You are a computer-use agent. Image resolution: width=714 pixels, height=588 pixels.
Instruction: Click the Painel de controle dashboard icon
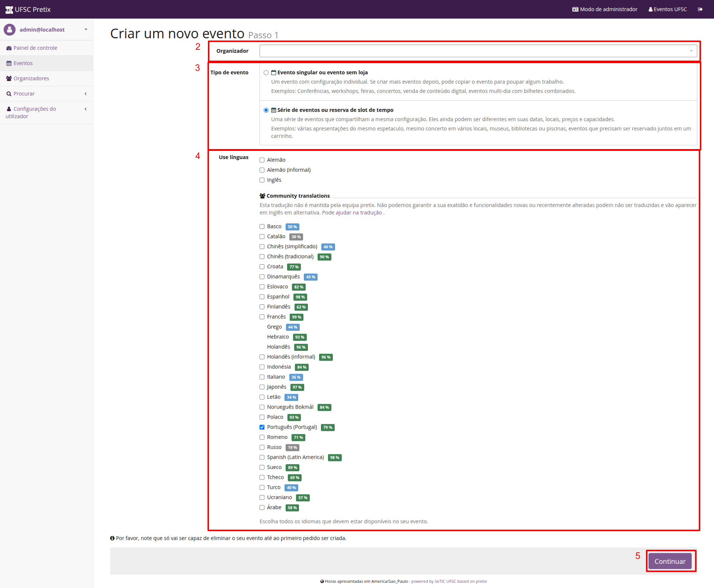[9, 48]
